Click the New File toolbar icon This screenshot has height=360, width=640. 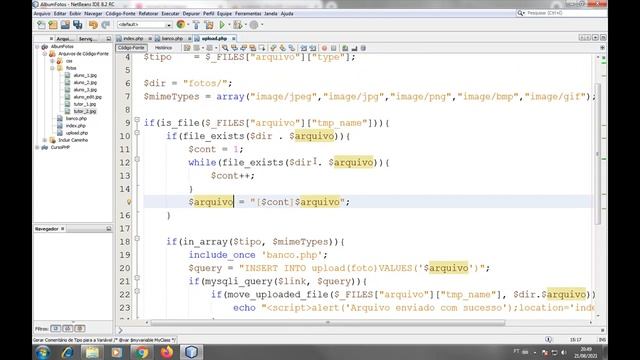[41, 25]
